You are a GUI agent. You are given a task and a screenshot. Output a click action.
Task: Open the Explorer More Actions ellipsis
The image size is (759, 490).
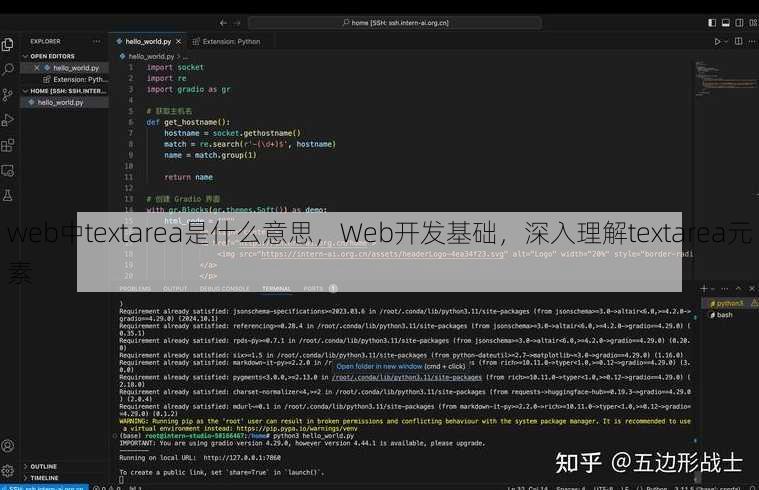(97, 42)
